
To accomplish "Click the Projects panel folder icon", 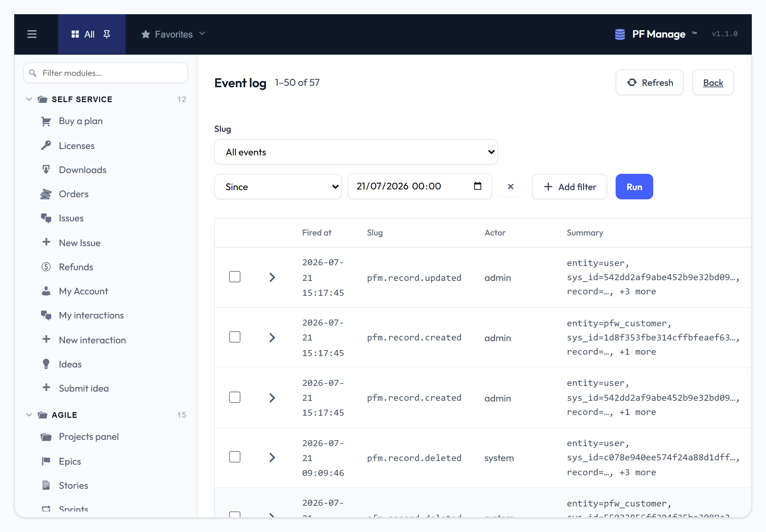I will pos(46,437).
